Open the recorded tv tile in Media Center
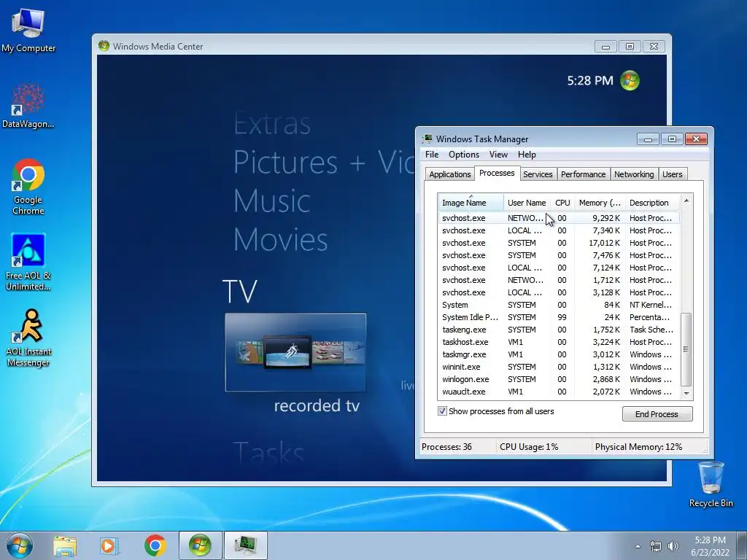This screenshot has width=747, height=560. (295, 352)
